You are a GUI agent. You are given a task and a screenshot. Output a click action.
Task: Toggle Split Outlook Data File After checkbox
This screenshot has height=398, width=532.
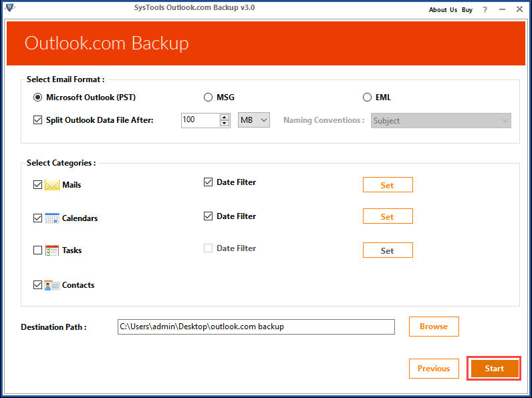pyautogui.click(x=37, y=120)
